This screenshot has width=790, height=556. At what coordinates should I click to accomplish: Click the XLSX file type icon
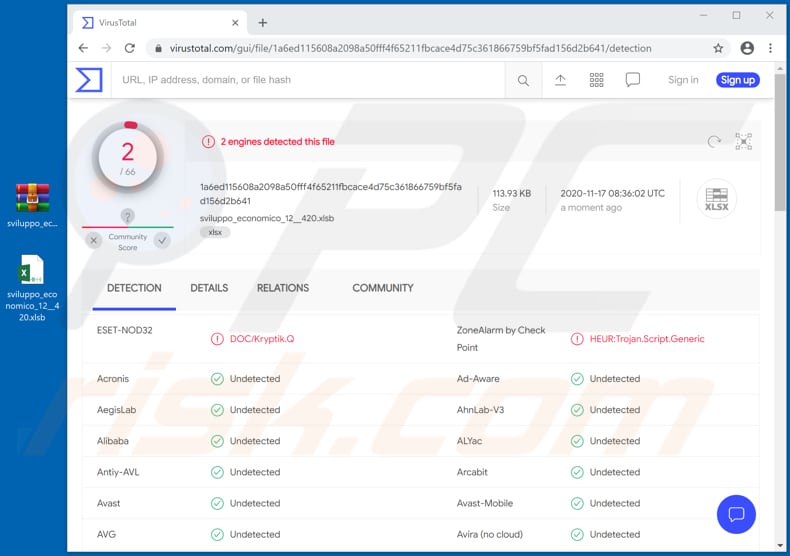tap(716, 199)
